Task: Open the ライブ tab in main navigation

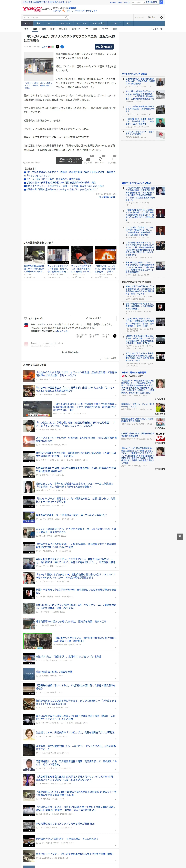Action: (x=49, y=24)
